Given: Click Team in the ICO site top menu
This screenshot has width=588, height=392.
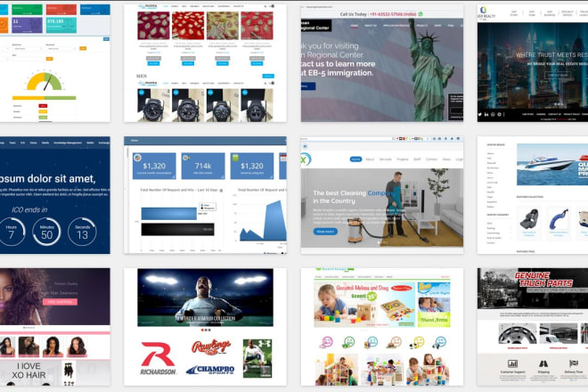Looking at the screenshot, I should [x=12, y=143].
